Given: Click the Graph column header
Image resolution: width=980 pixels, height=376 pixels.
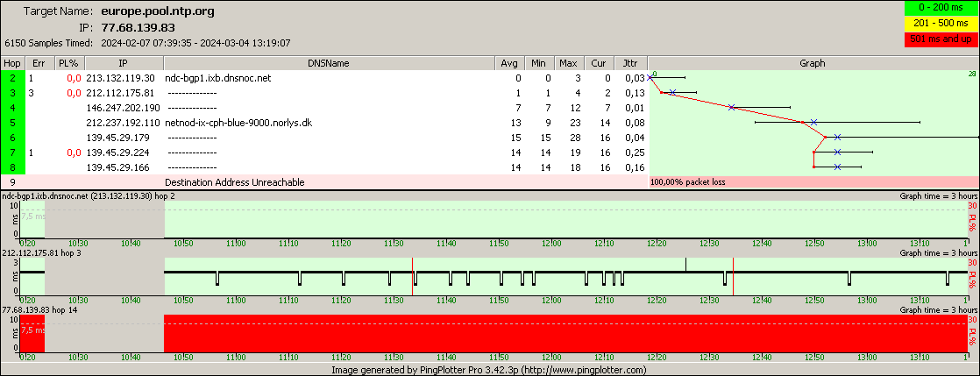Looking at the screenshot, I should pos(813,63).
